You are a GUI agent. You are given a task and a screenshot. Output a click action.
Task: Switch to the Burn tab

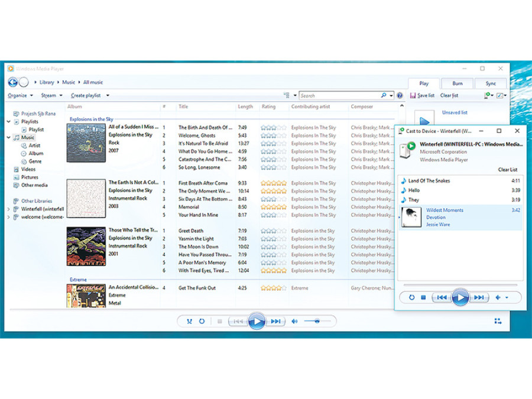[458, 83]
